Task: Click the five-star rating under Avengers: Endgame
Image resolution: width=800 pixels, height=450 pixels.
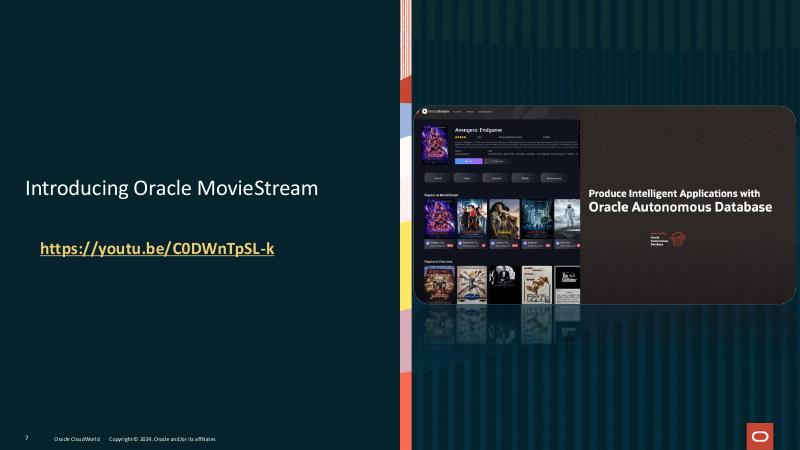Action: click(x=460, y=137)
